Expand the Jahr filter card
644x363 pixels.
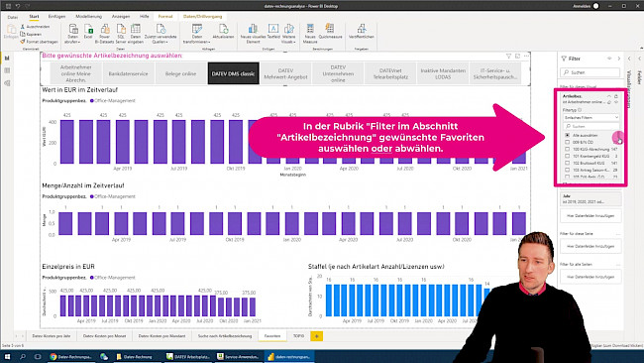[x=590, y=199]
